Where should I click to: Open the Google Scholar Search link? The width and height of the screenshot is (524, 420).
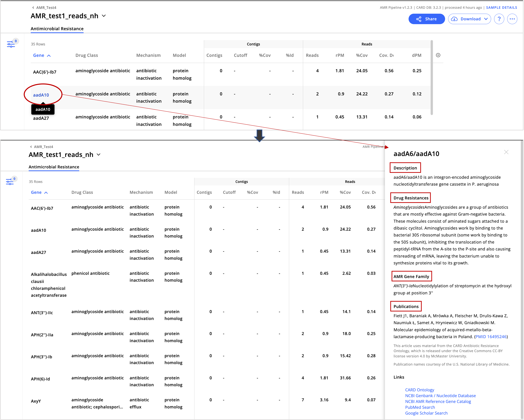pos(426,413)
